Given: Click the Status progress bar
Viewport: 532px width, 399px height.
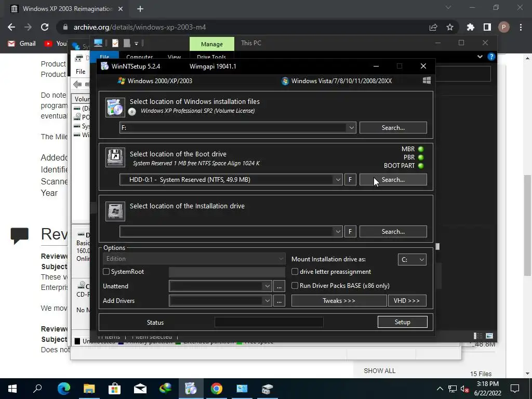Looking at the screenshot, I should [x=269, y=322].
